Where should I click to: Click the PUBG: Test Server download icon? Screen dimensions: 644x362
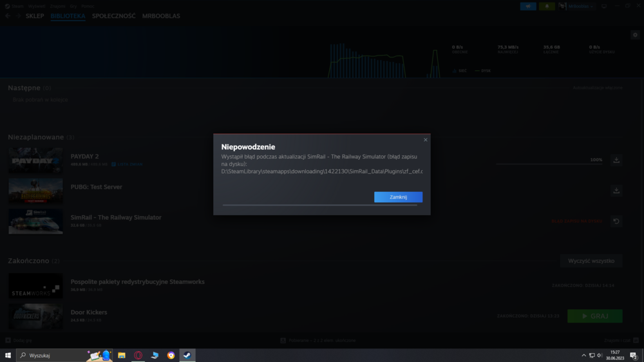(x=616, y=191)
